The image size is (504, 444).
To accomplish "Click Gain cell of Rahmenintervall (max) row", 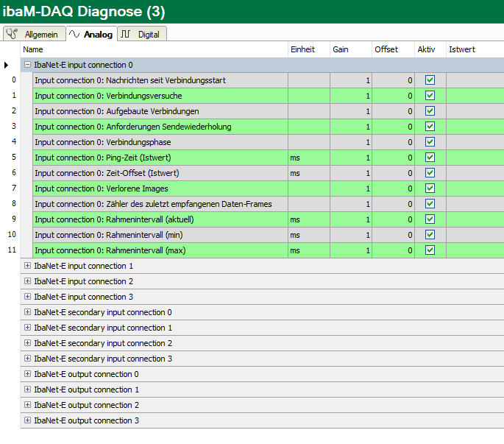I will point(351,250).
